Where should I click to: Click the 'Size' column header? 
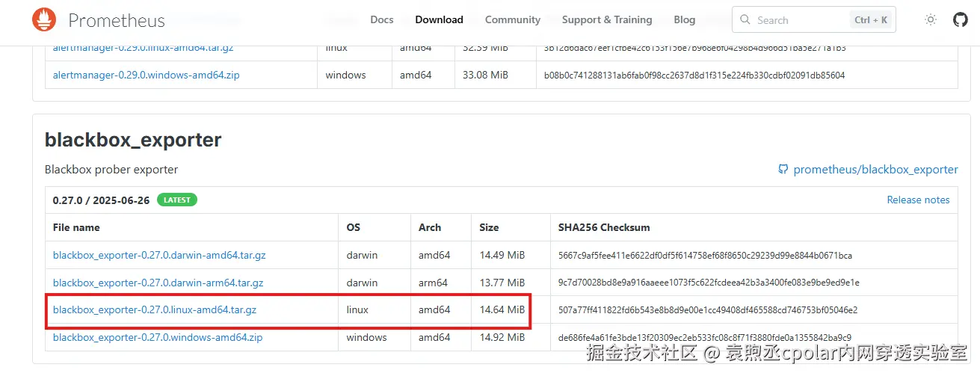490,227
